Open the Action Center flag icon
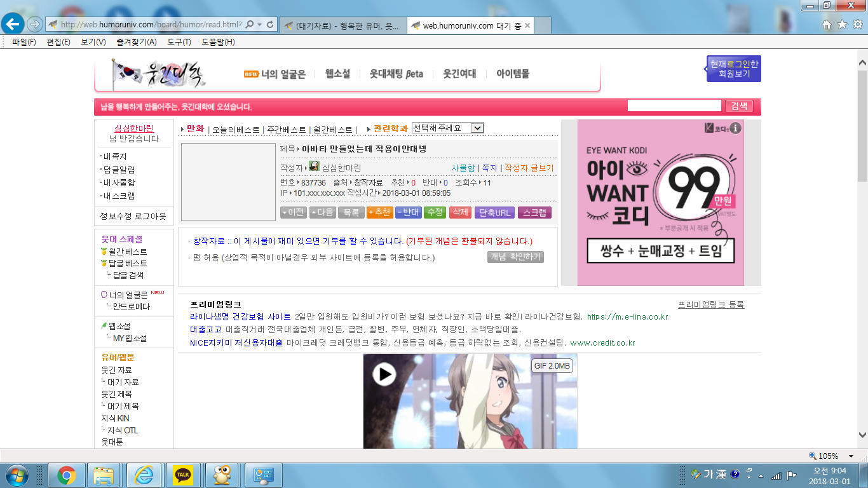This screenshot has width=868, height=488. coord(792,475)
